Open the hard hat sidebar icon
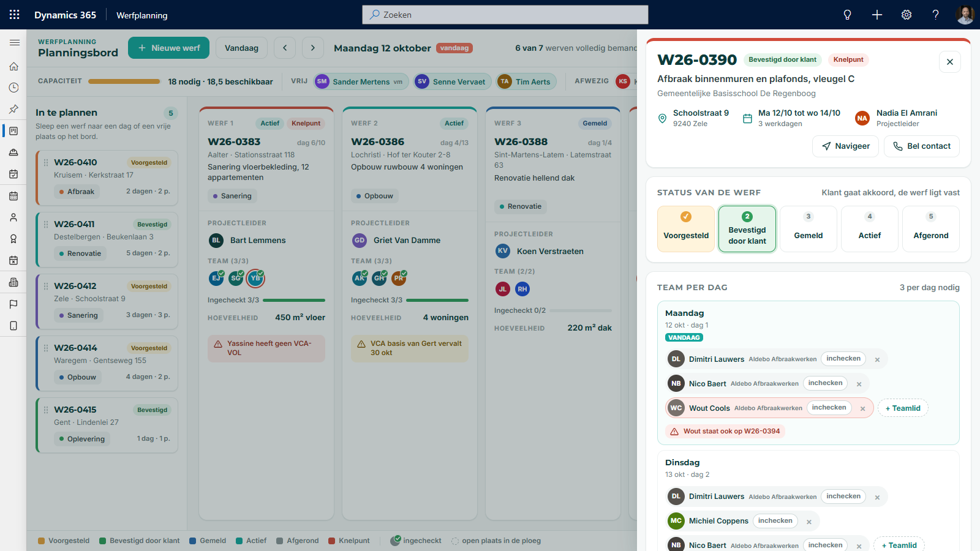This screenshot has width=980, height=551. tap(13, 152)
